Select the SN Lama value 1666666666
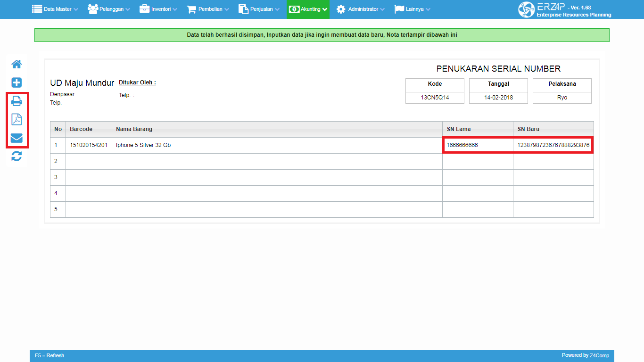The image size is (644, 362). pos(462,145)
